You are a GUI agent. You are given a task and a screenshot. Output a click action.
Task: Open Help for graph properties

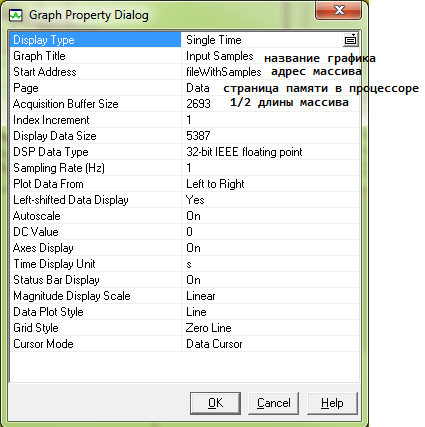pyautogui.click(x=332, y=403)
